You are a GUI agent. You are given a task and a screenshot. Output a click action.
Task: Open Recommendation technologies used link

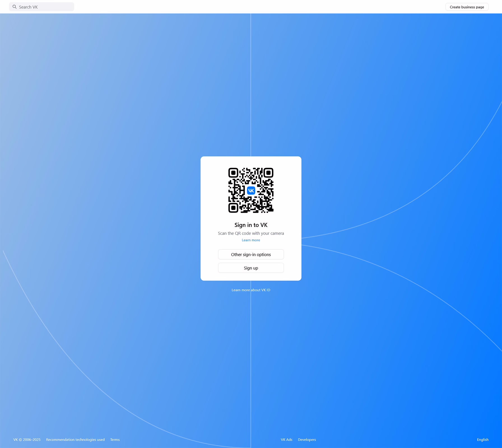click(x=75, y=440)
